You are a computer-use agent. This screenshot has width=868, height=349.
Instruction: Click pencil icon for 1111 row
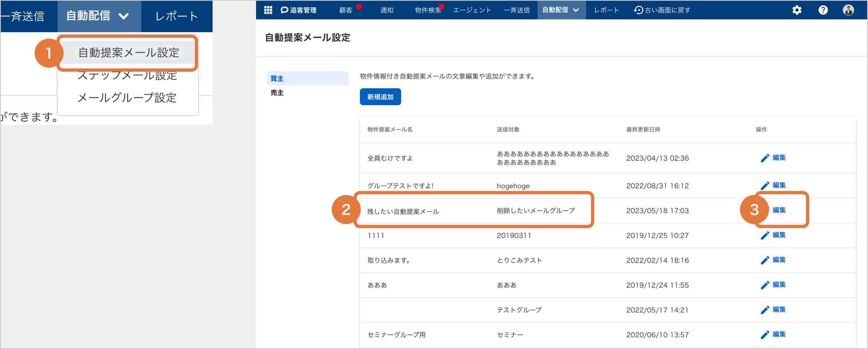[765, 236]
